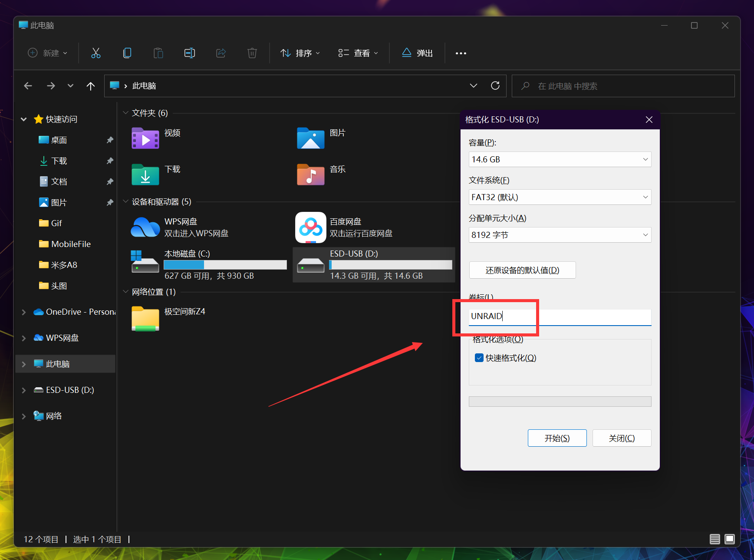Expand the OneDrive tree node
Viewport: 754px width, 560px height.
(x=24, y=312)
